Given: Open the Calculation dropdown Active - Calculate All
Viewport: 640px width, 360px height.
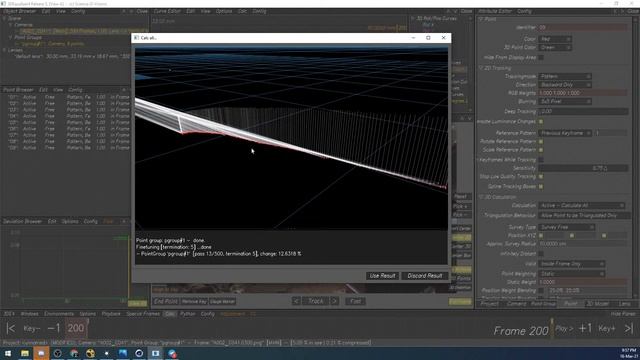Looking at the screenshot, I should coord(581,205).
